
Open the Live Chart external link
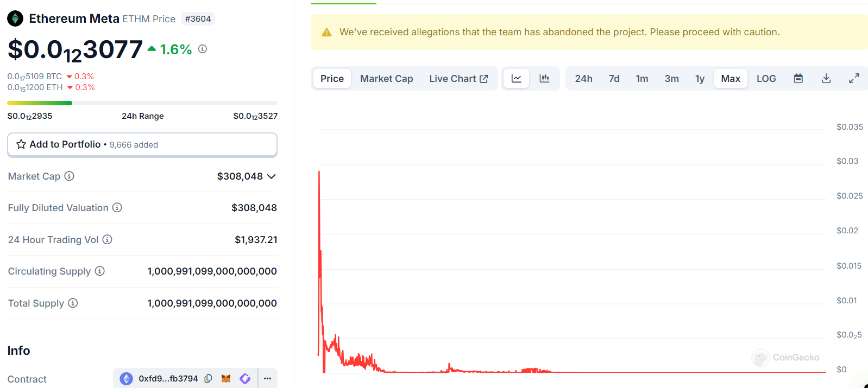[458, 79]
